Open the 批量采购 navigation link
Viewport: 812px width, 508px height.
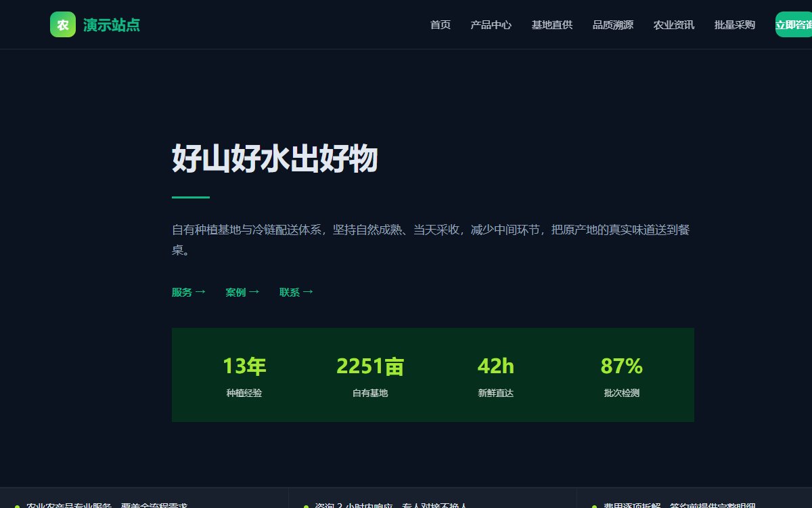[735, 25]
